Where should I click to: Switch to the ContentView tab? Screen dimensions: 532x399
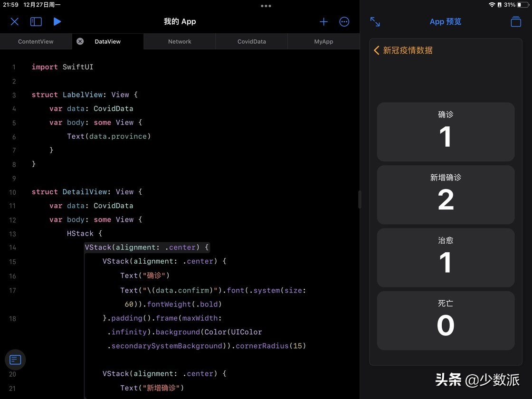pyautogui.click(x=36, y=41)
